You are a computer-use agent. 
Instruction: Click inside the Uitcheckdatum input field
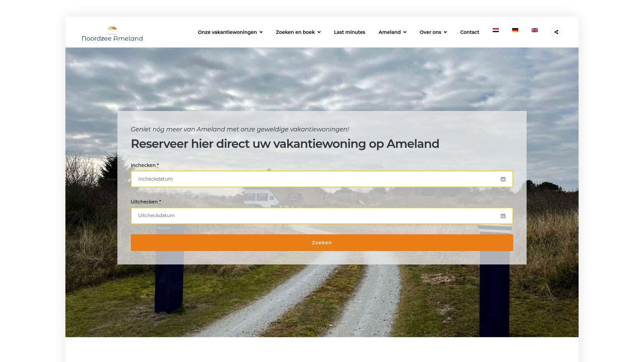click(302, 216)
